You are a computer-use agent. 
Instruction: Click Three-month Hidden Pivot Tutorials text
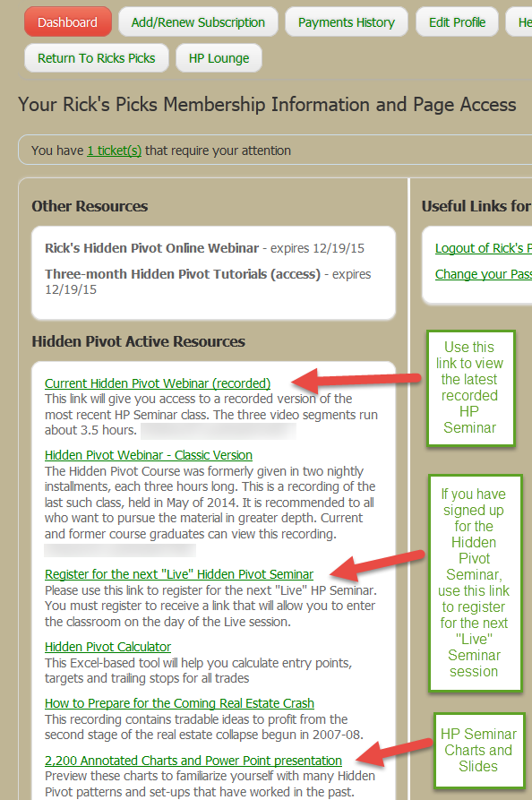click(183, 274)
